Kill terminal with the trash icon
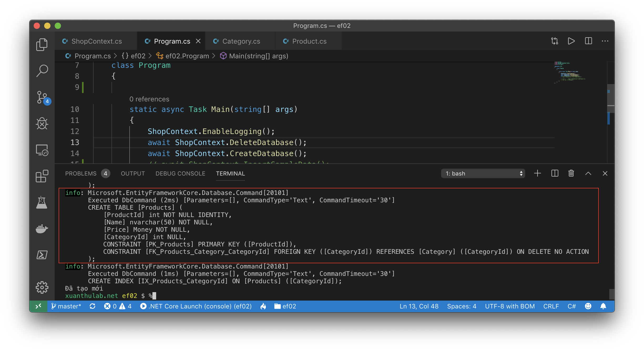This screenshot has width=644, height=351. [x=571, y=173]
